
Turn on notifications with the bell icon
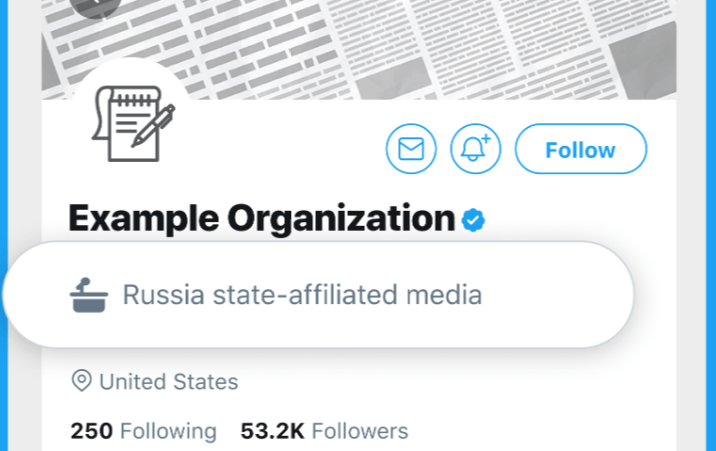[475, 149]
